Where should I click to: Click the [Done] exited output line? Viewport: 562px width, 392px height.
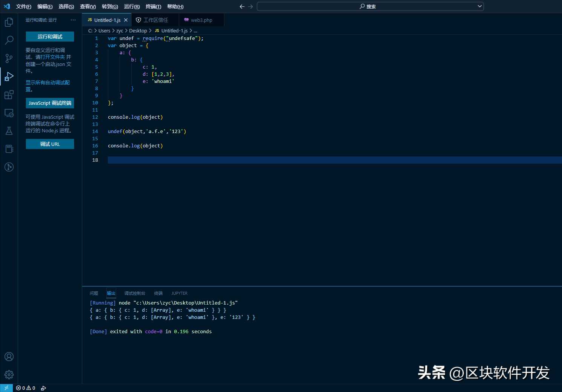[x=151, y=332]
